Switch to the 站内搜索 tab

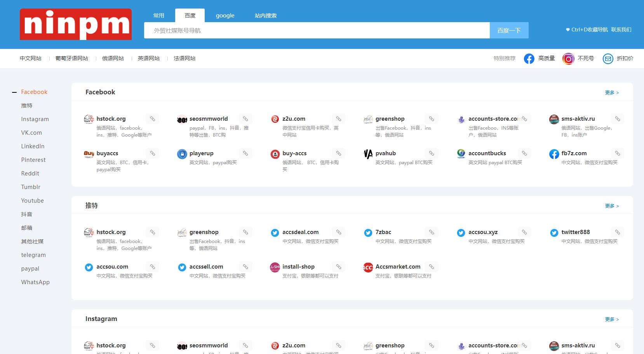click(x=266, y=16)
